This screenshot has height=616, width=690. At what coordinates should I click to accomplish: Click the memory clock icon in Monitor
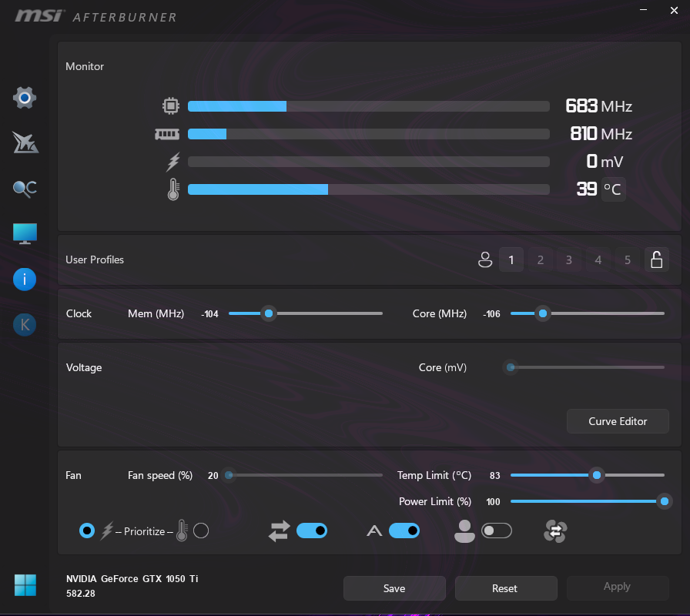point(167,134)
